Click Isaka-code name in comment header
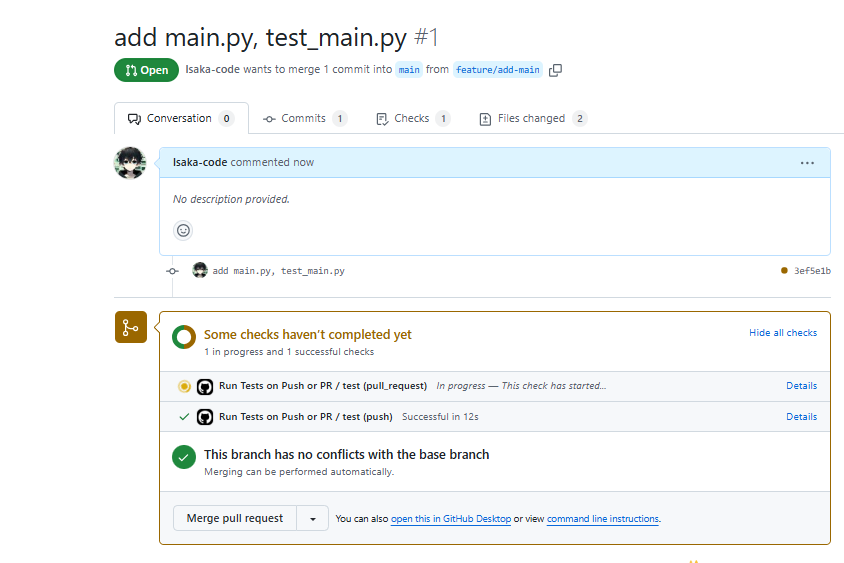 pyautogui.click(x=200, y=162)
